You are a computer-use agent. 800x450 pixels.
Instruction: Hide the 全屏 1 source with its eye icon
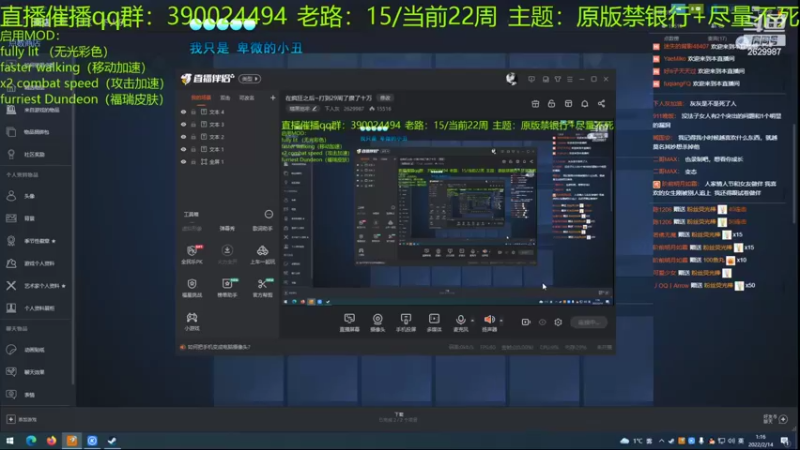click(x=183, y=161)
